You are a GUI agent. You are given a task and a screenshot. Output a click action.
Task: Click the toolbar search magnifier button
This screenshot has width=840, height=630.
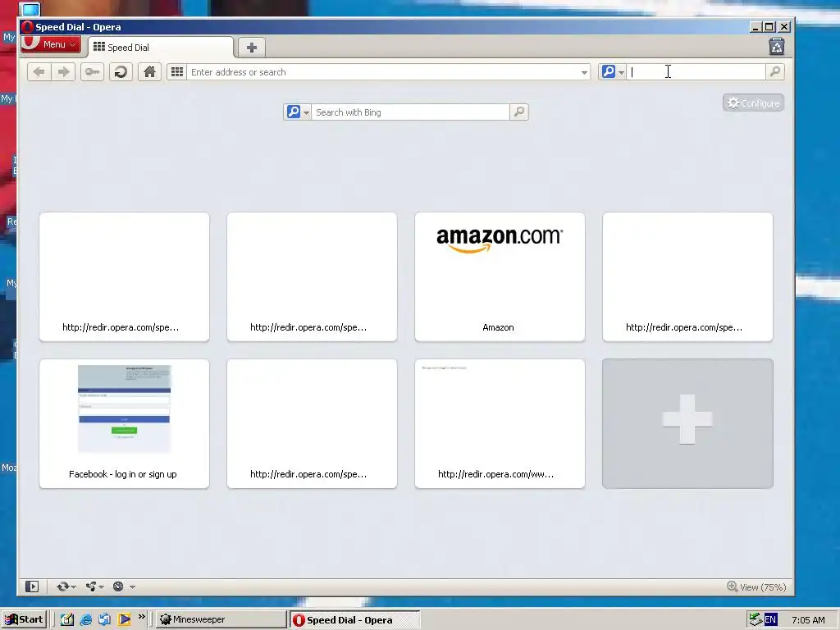point(774,72)
